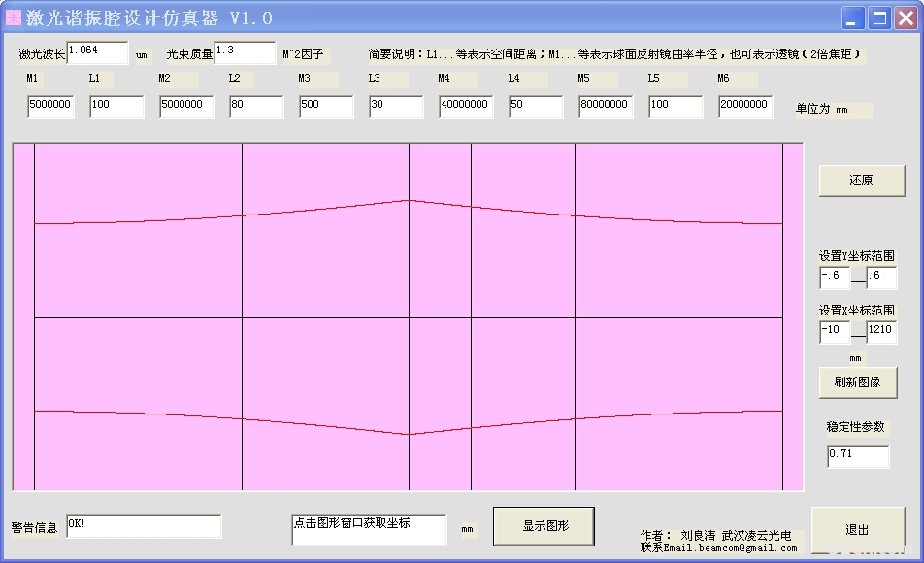Click the 单位为 mm unit label
The width and height of the screenshot is (924, 563).
[822, 109]
